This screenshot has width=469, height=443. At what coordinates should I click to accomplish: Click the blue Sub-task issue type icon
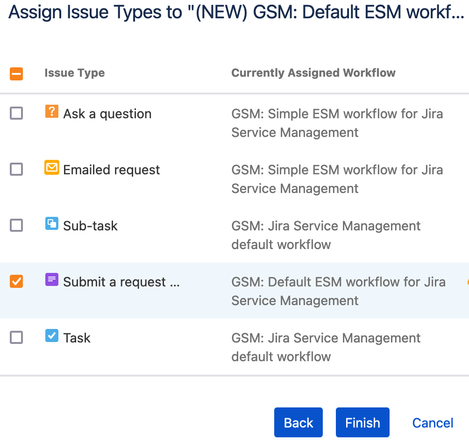52,224
